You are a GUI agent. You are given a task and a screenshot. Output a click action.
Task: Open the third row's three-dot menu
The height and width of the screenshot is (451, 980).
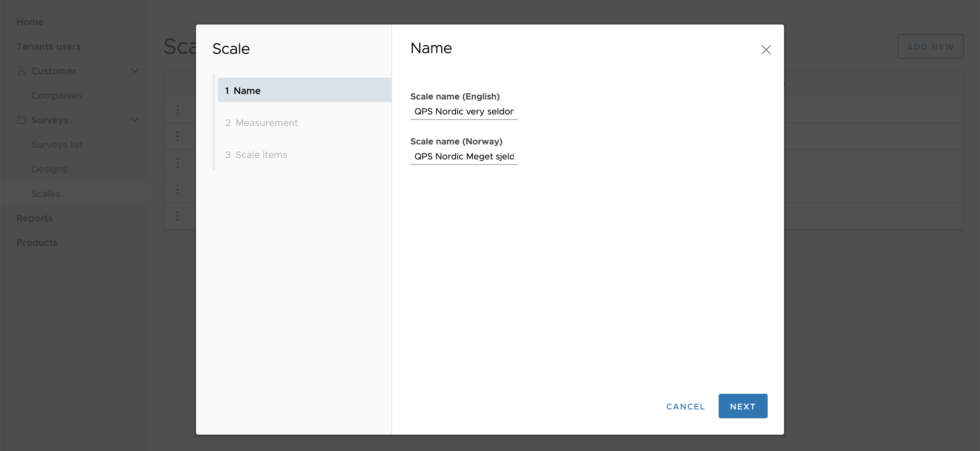tap(177, 163)
